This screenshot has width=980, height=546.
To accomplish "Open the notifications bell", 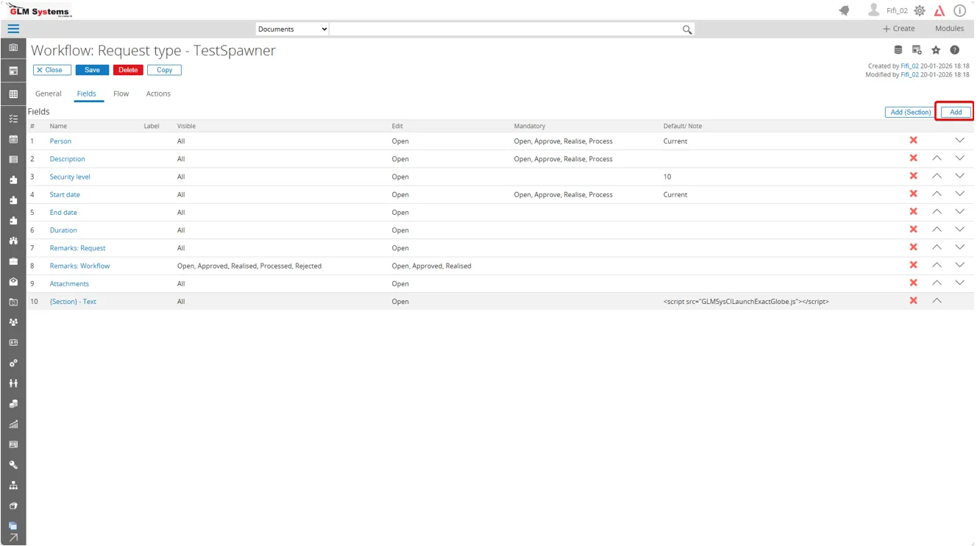I will click(844, 10).
